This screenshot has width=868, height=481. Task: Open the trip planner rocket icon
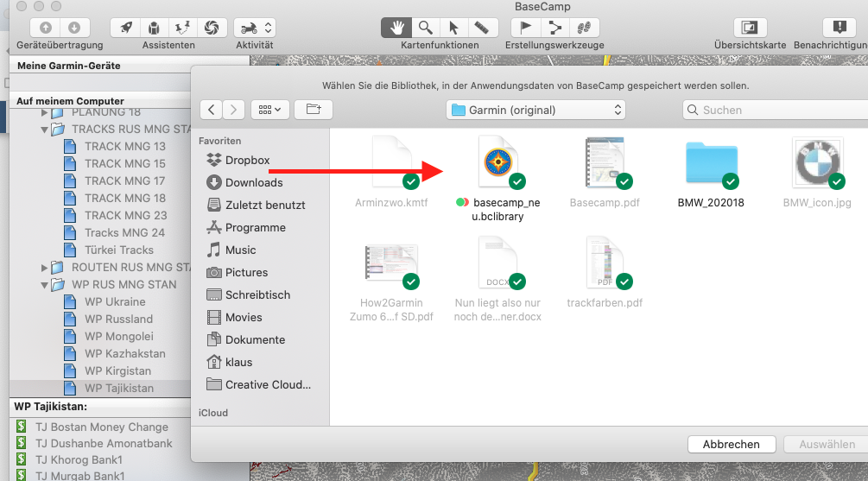tap(125, 28)
